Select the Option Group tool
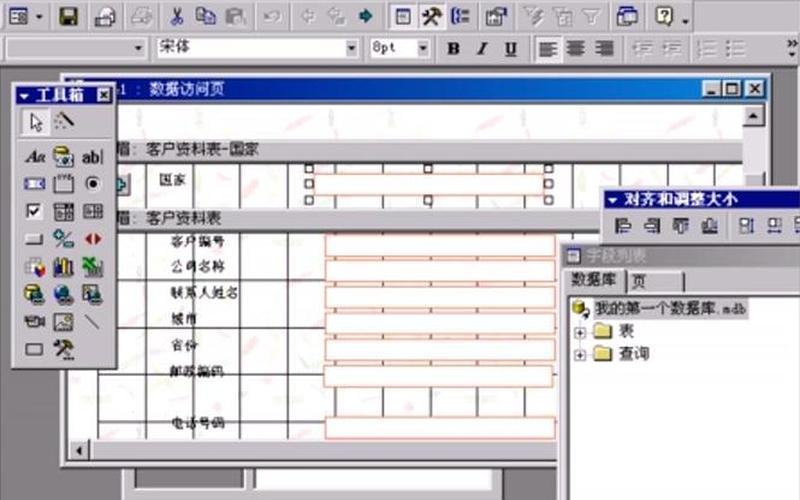The height and width of the screenshot is (500, 800). 64,184
